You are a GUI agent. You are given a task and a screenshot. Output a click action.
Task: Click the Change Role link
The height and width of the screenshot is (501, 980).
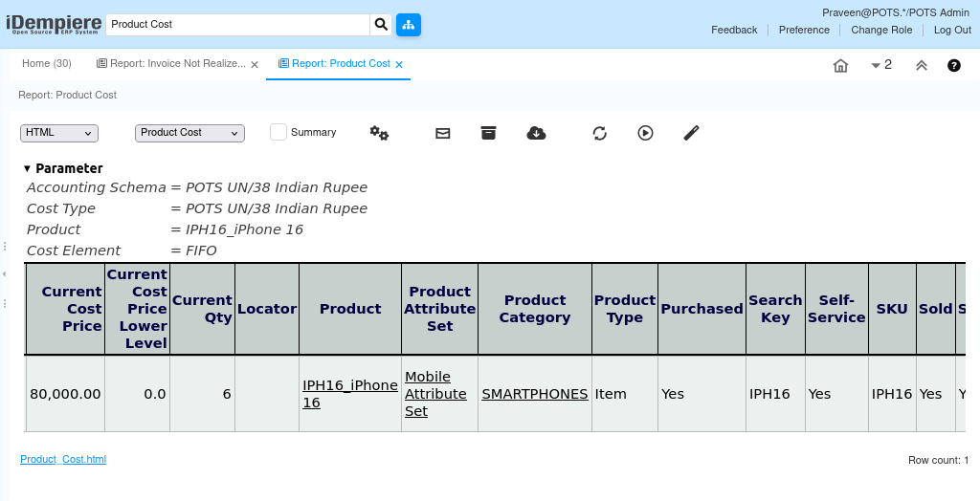[x=881, y=30]
